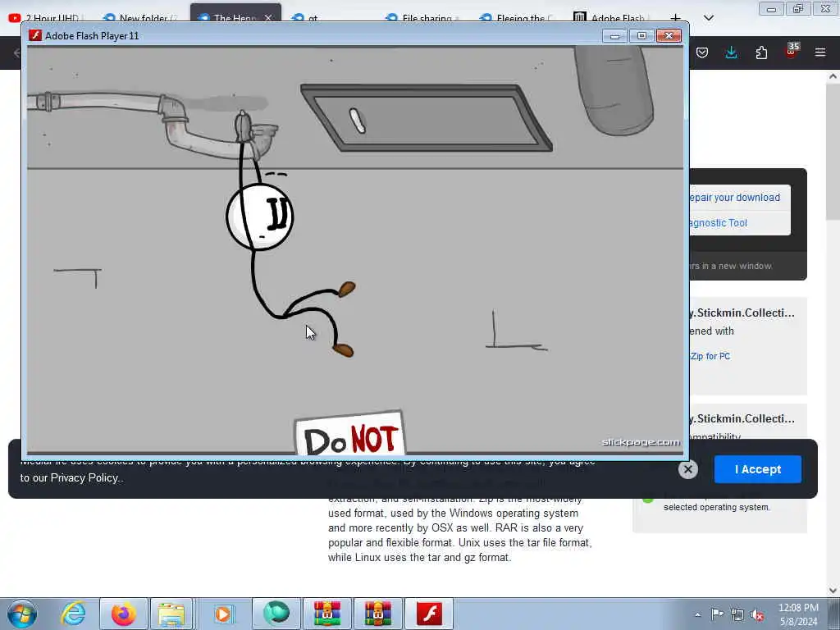Click the Privacy Policy text in banner
Screen dimensions: 840x630
(84, 478)
